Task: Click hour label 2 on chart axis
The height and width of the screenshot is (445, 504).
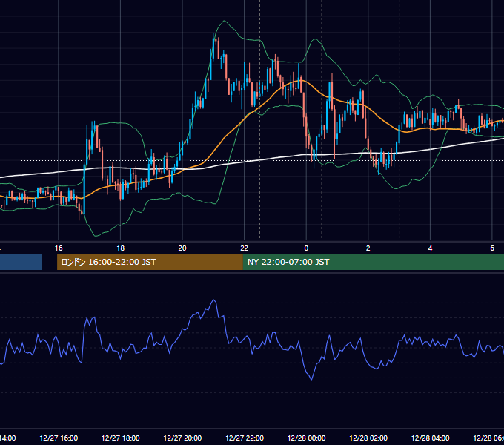Action: [x=368, y=248]
